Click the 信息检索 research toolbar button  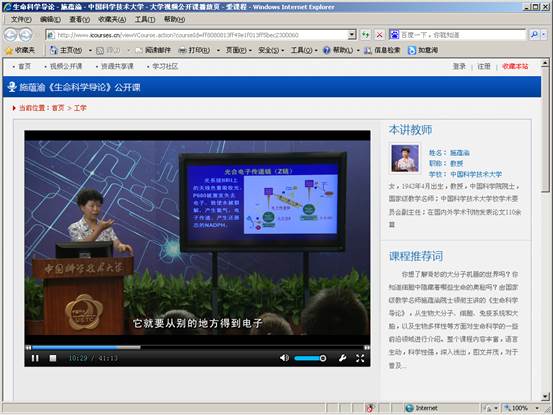tap(382, 50)
